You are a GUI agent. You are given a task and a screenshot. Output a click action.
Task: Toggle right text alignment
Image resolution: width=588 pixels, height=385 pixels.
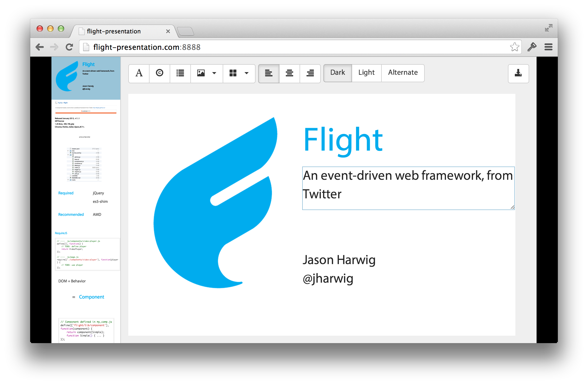tap(310, 73)
